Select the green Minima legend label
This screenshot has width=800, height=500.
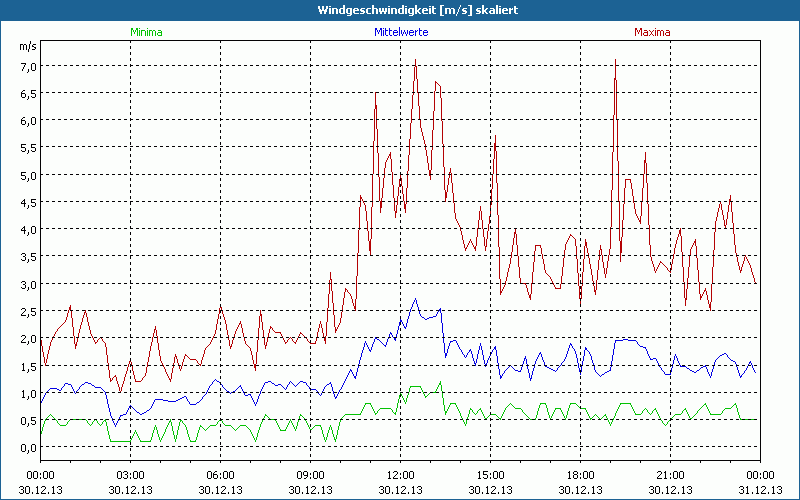coord(146,32)
